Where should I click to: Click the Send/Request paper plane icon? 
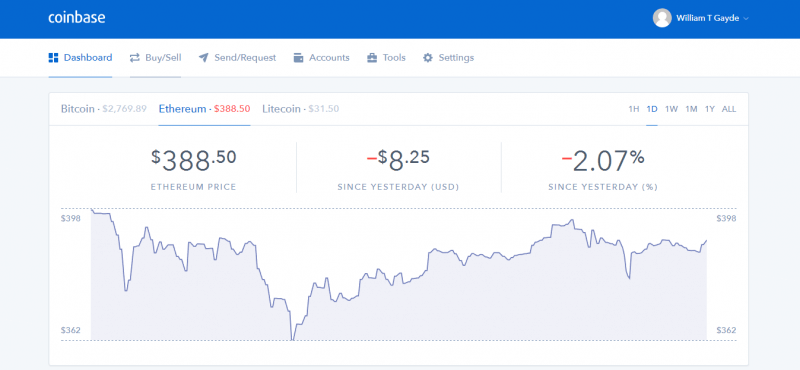[x=204, y=58]
